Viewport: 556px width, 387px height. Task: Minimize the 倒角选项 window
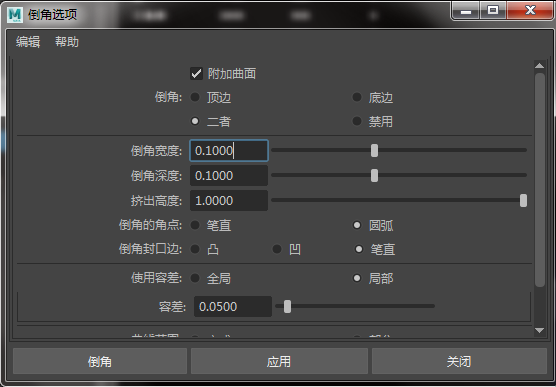(466, 11)
